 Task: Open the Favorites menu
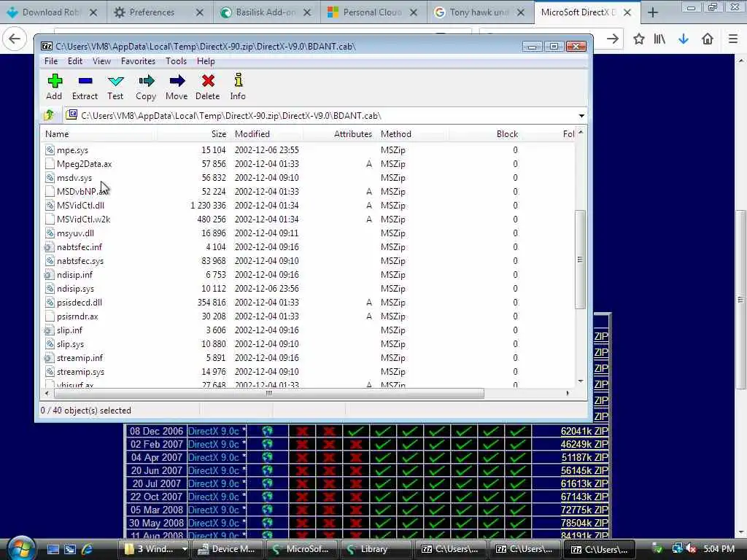click(138, 61)
